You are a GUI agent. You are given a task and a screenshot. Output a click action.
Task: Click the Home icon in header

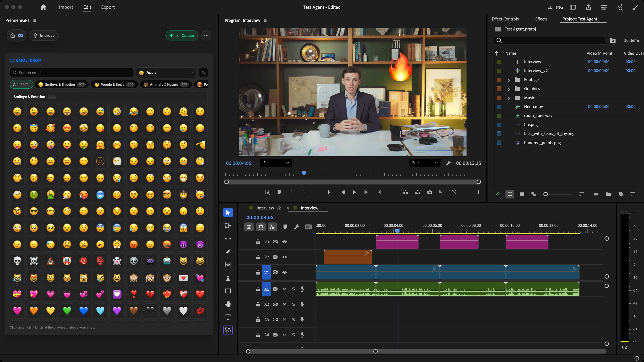pos(43,7)
